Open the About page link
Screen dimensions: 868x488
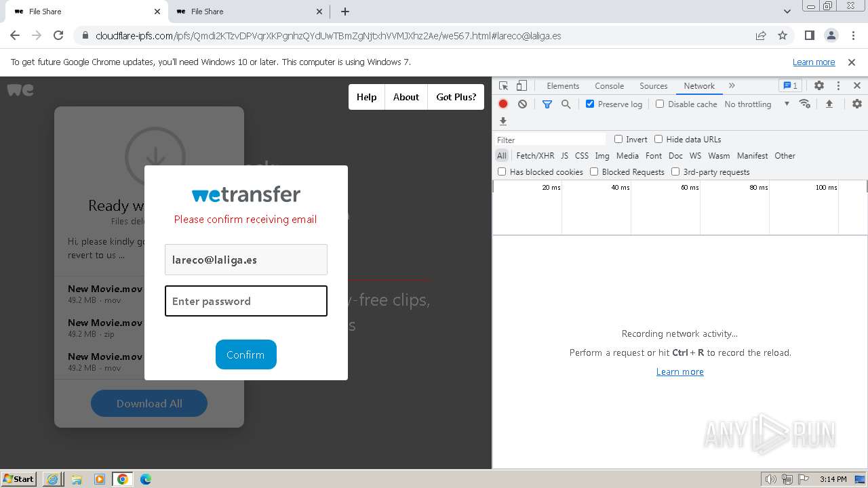click(406, 97)
